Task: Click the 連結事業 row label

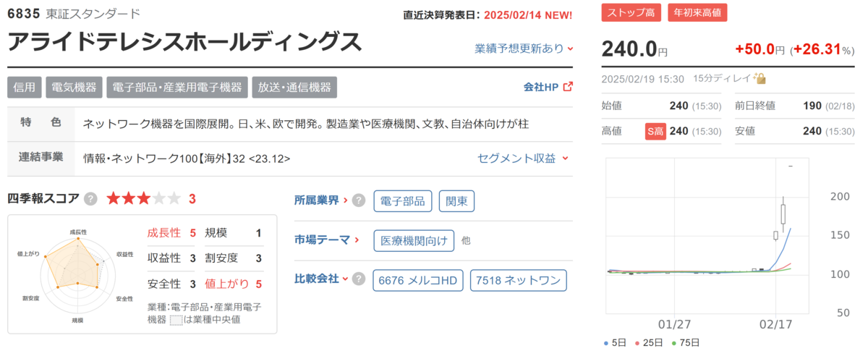Action: click(41, 157)
